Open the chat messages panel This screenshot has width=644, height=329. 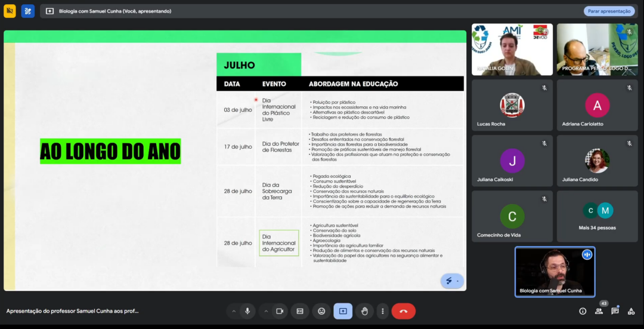click(x=615, y=311)
